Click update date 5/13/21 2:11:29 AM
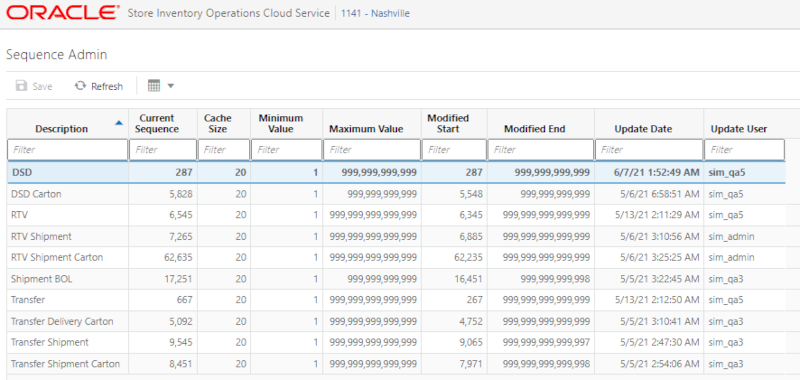The height and width of the screenshot is (380, 800). [x=657, y=215]
